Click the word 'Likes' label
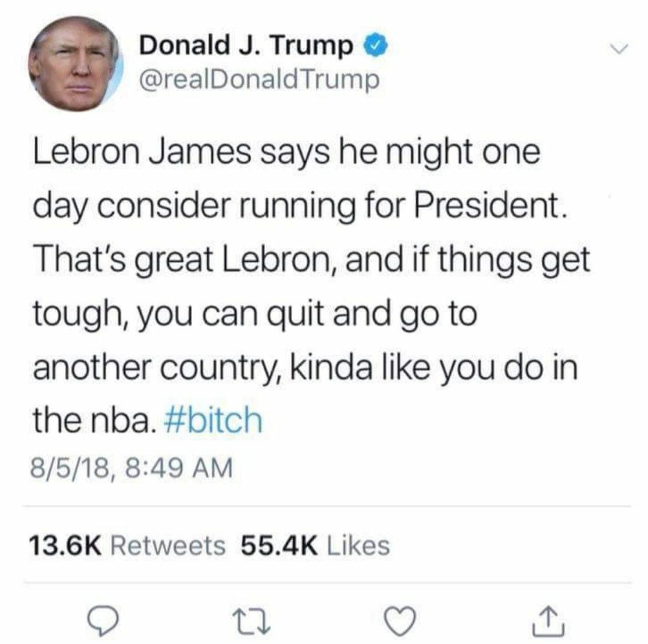648x644 pixels. (x=359, y=545)
